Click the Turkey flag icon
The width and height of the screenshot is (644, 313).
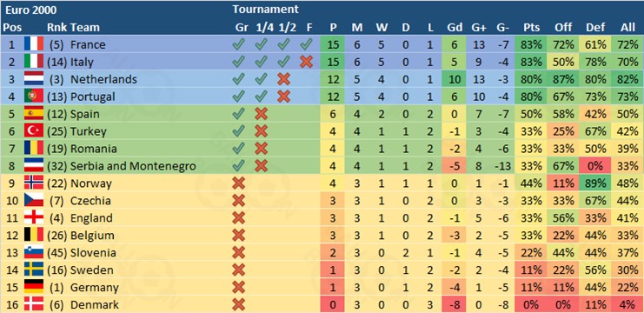point(34,131)
